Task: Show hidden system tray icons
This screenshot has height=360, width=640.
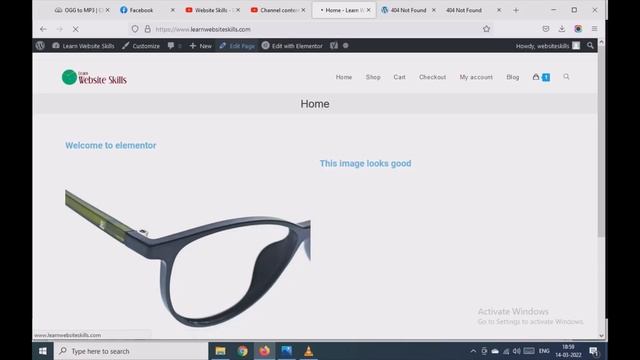Action: [473, 351]
